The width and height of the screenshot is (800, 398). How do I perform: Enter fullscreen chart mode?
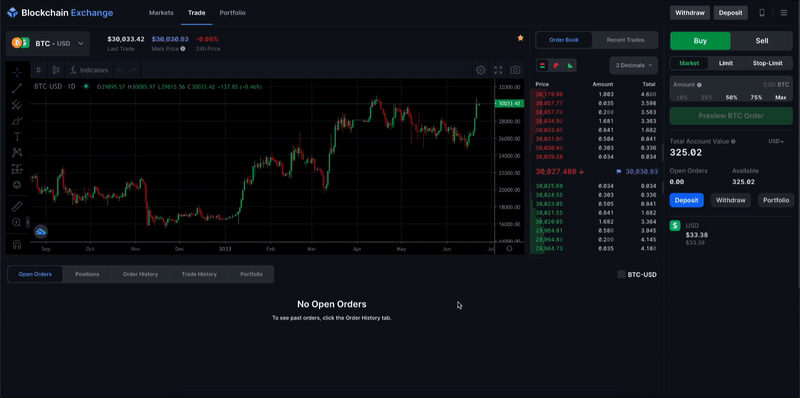[x=498, y=70]
